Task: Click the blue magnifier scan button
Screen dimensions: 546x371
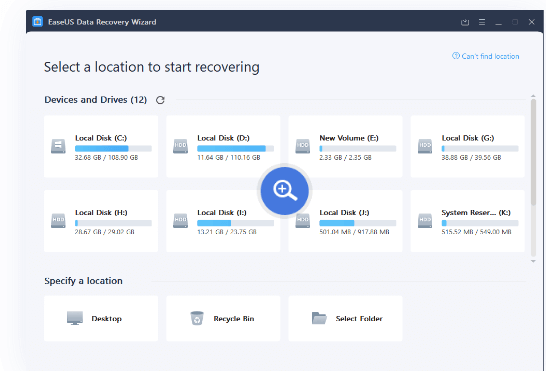Action: pyautogui.click(x=285, y=191)
